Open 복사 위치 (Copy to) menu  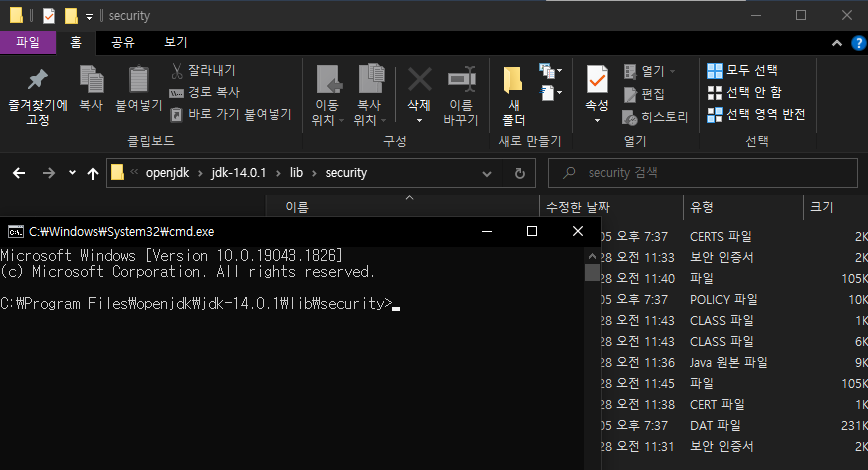(x=369, y=96)
